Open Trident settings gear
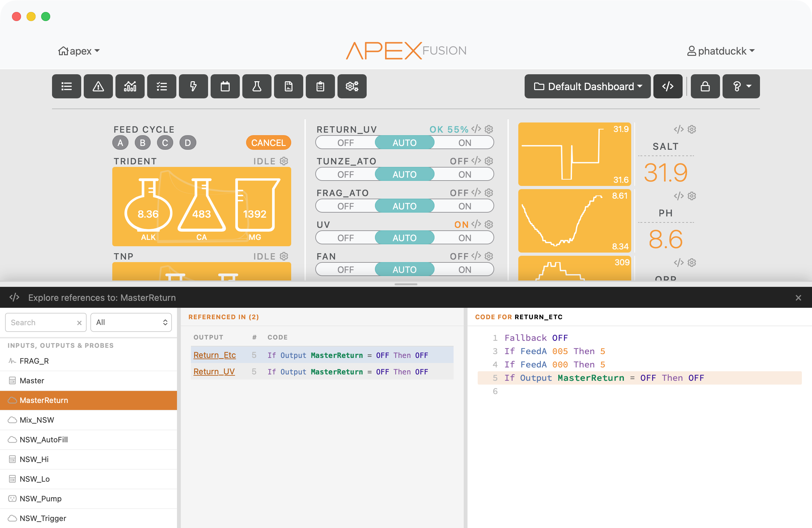Image resolution: width=812 pixels, height=528 pixels. point(284,161)
